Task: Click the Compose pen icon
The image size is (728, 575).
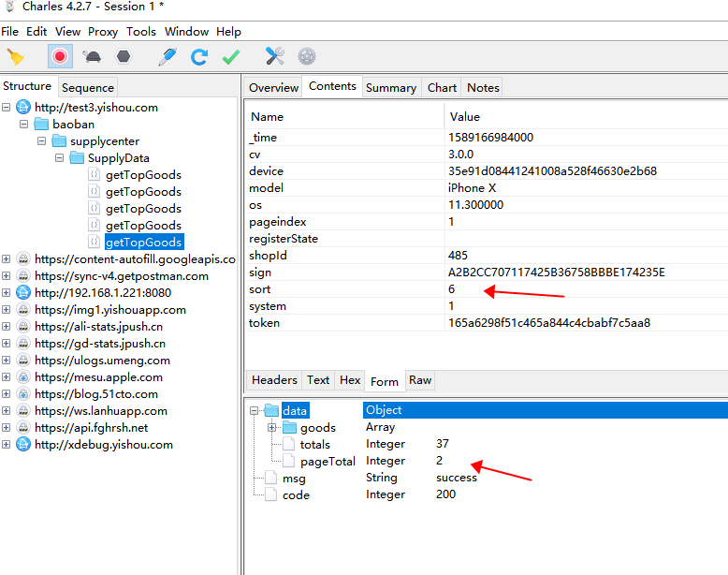Action: pyautogui.click(x=167, y=57)
